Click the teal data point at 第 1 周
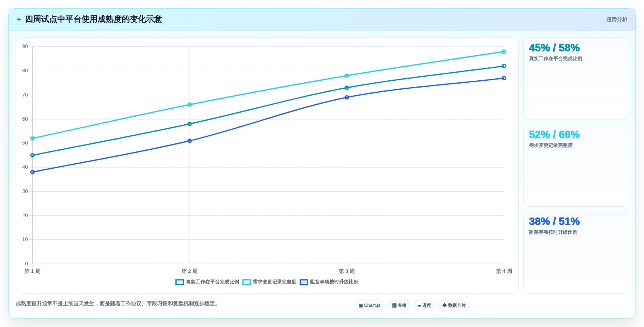This screenshot has width=644, height=327. 33,155
